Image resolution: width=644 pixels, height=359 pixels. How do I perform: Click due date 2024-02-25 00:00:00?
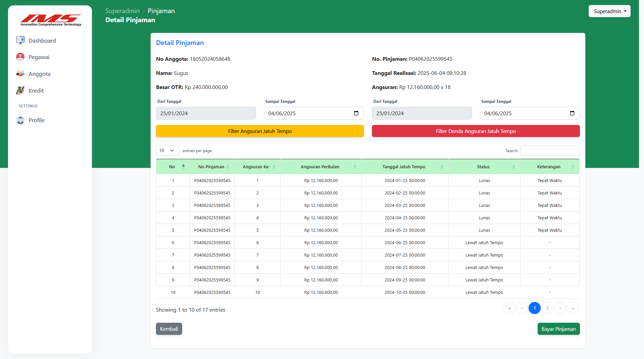[x=405, y=193]
